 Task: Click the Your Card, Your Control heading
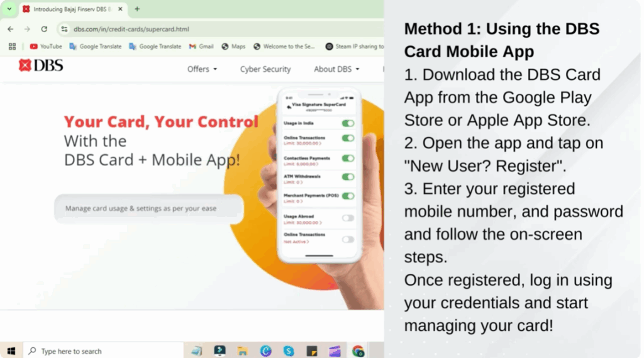(161, 121)
